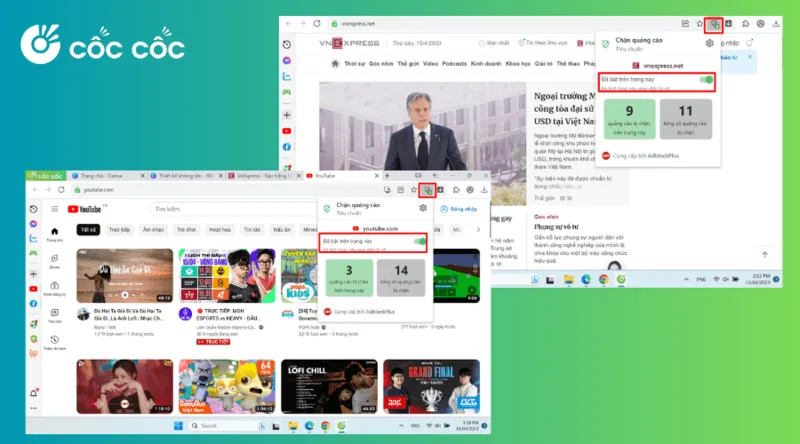Click the VnExpress home icon in the navigation bar
Viewport: 800px width, 444px height.
tap(335, 64)
